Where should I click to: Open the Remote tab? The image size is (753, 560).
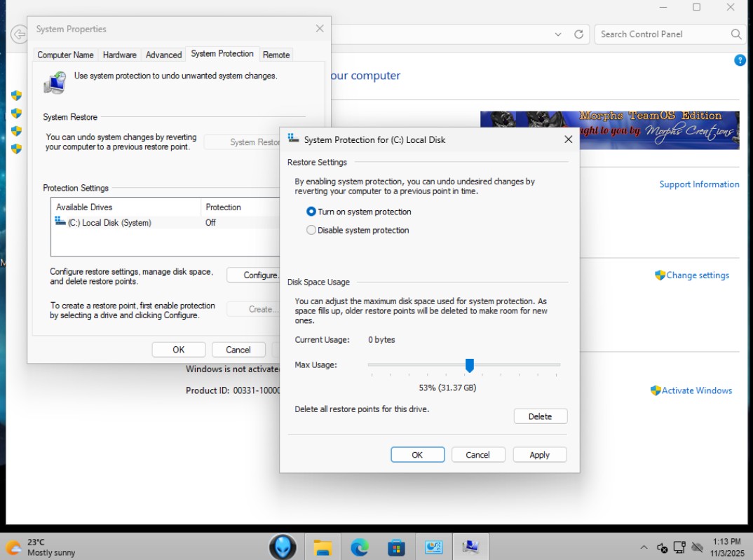pyautogui.click(x=276, y=55)
